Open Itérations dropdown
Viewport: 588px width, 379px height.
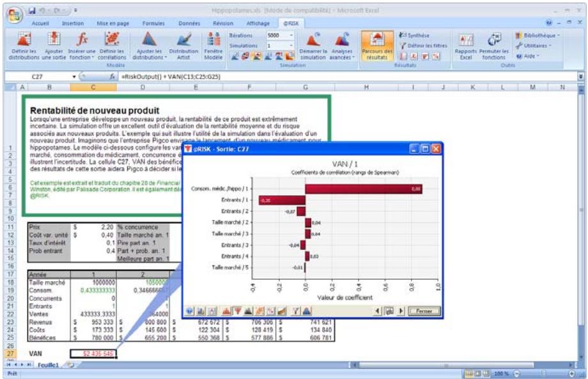pyautogui.click(x=291, y=36)
